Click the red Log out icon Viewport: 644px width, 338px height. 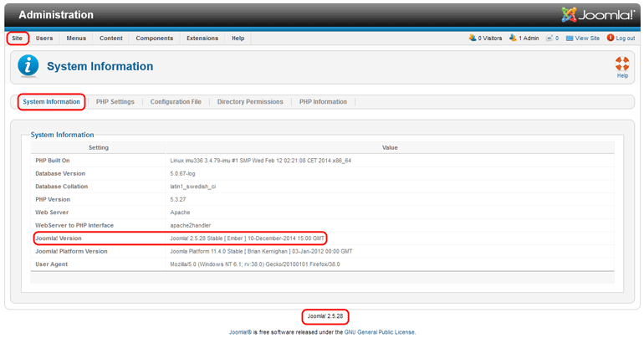pyautogui.click(x=611, y=38)
